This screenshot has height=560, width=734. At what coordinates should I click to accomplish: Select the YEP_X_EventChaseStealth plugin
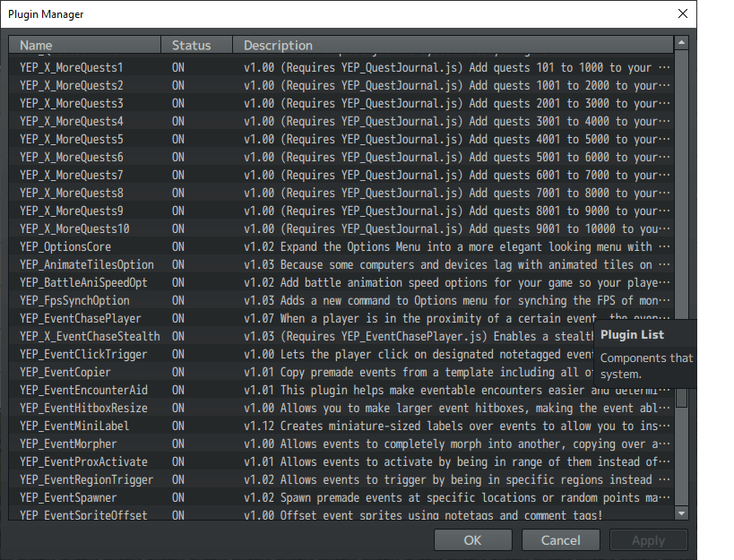(x=301, y=336)
